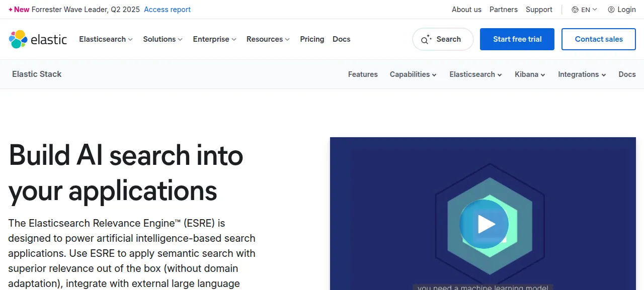Open the Access report link

pos(167,10)
